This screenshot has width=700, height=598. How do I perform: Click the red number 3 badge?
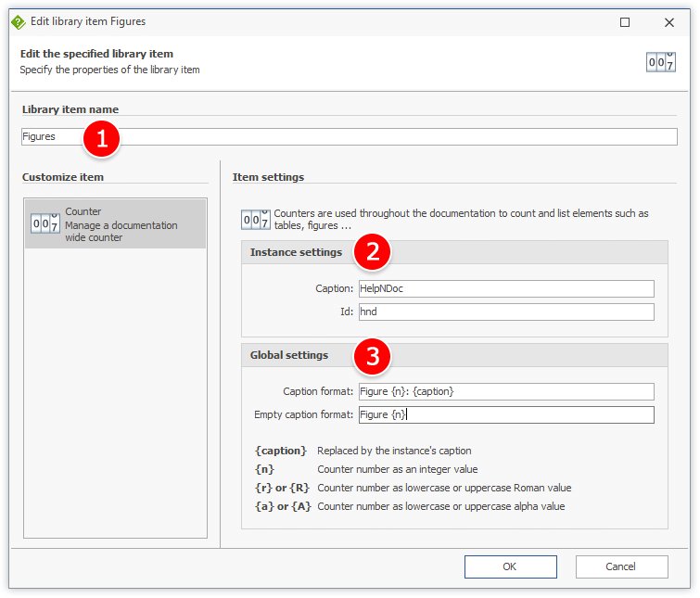coord(373,356)
